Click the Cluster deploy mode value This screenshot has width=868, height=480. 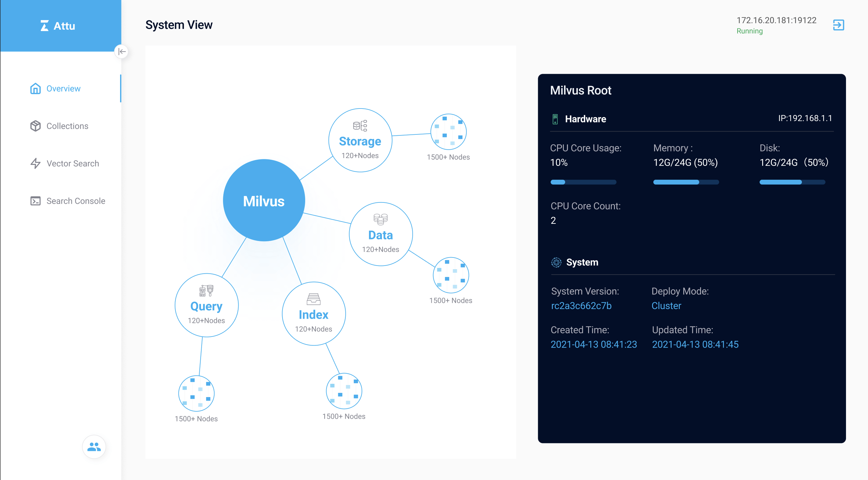click(x=666, y=306)
